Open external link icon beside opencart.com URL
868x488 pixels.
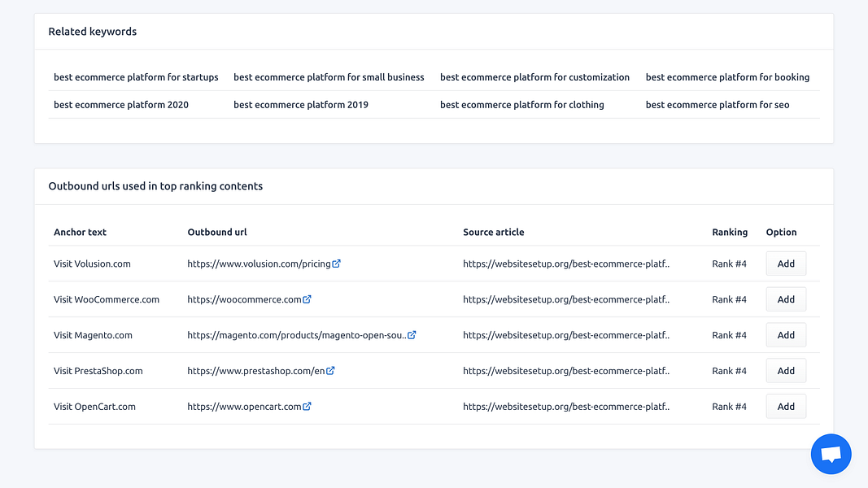[x=307, y=406]
